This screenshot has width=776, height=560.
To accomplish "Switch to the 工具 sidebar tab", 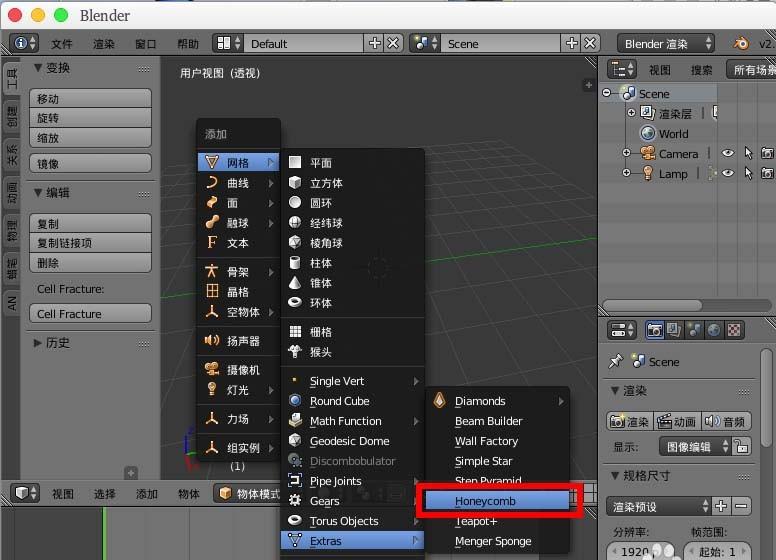I will coord(11,79).
